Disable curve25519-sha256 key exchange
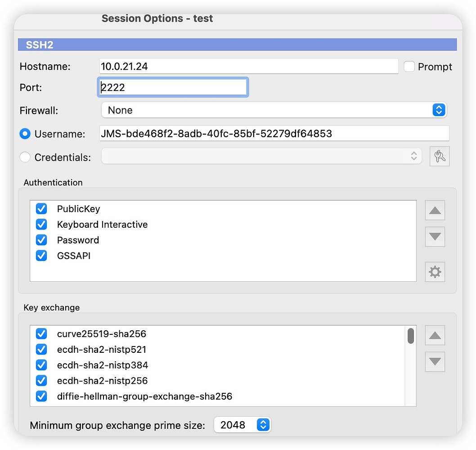The height and width of the screenshot is (450, 476). point(41,334)
